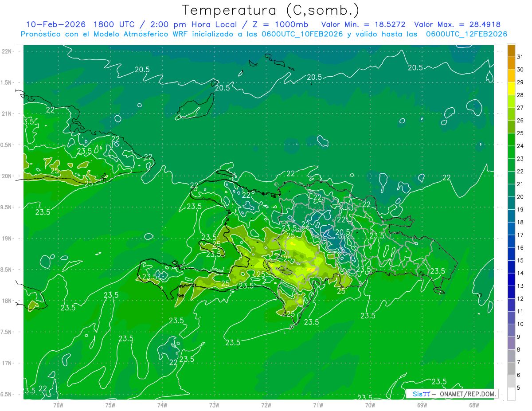This screenshot has height=411, width=532.
Task: Click the '72W' longitude axis label
Action: tap(266, 405)
